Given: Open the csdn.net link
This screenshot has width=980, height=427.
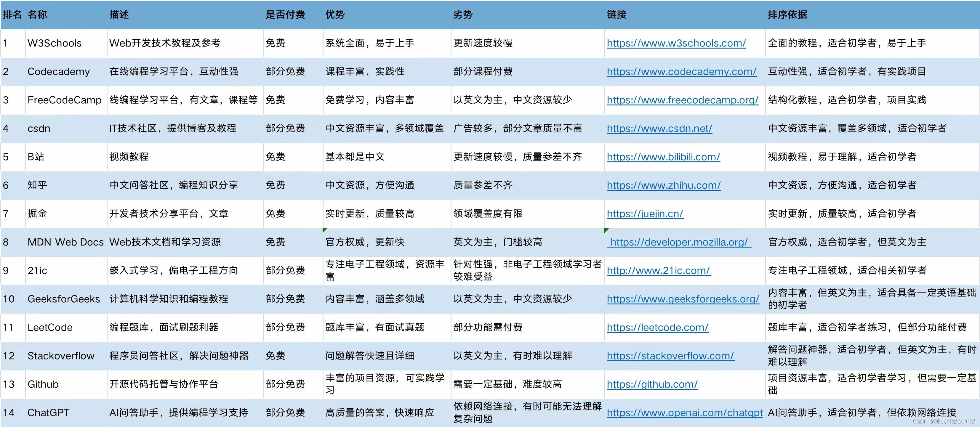Looking at the screenshot, I should pos(659,129).
